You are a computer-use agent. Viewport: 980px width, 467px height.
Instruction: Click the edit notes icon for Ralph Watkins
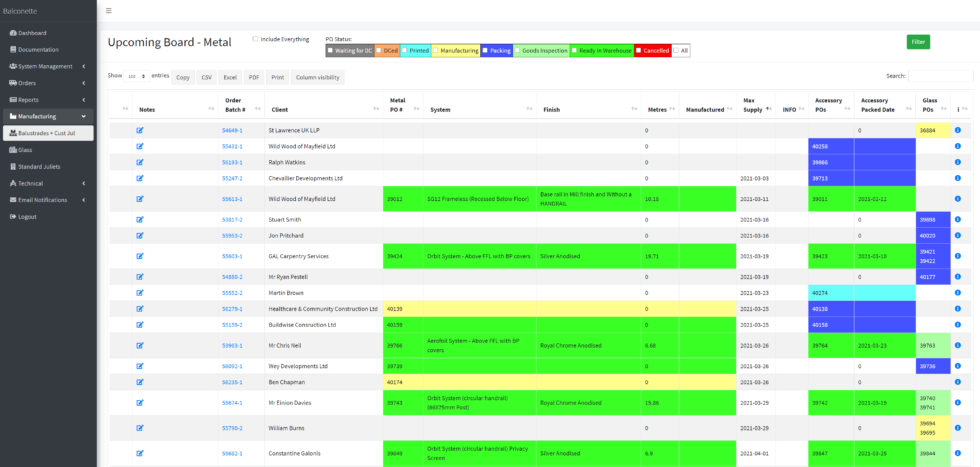point(140,161)
